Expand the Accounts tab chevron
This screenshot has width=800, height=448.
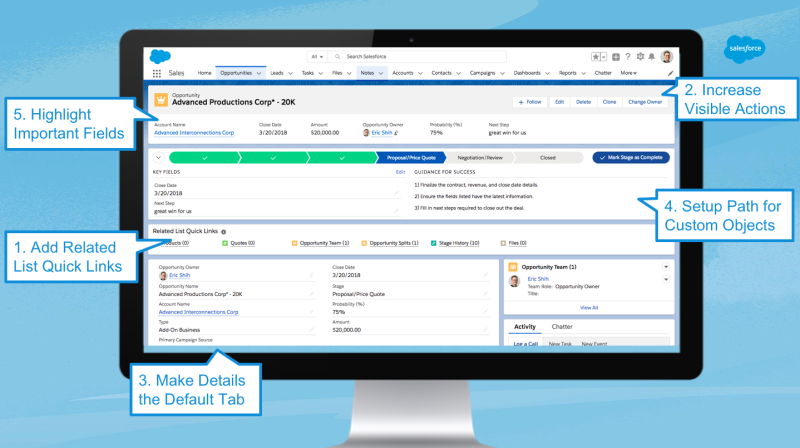(x=420, y=73)
